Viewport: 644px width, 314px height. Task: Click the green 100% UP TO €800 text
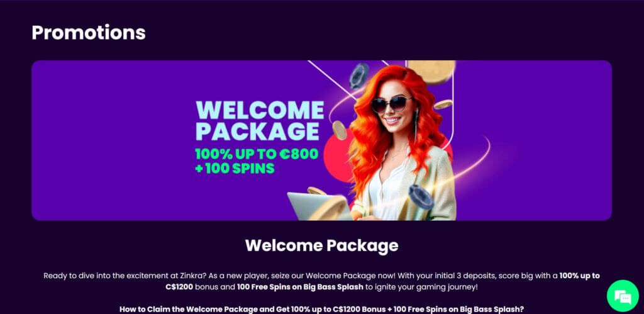pyautogui.click(x=257, y=154)
